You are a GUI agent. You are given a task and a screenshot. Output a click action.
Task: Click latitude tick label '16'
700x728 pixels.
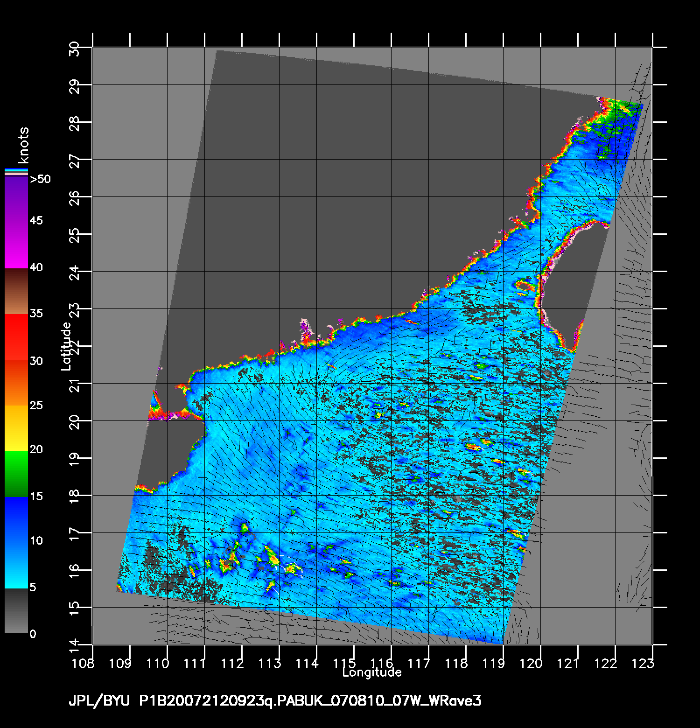tap(75, 570)
